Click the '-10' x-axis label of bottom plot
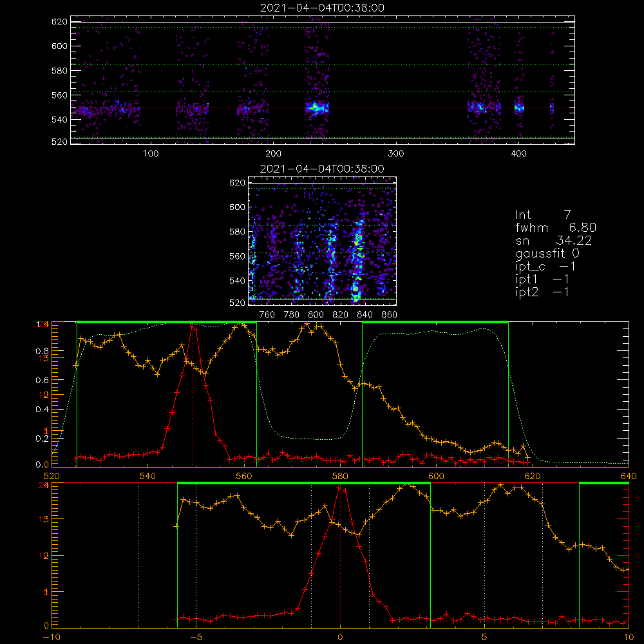 click(x=52, y=638)
